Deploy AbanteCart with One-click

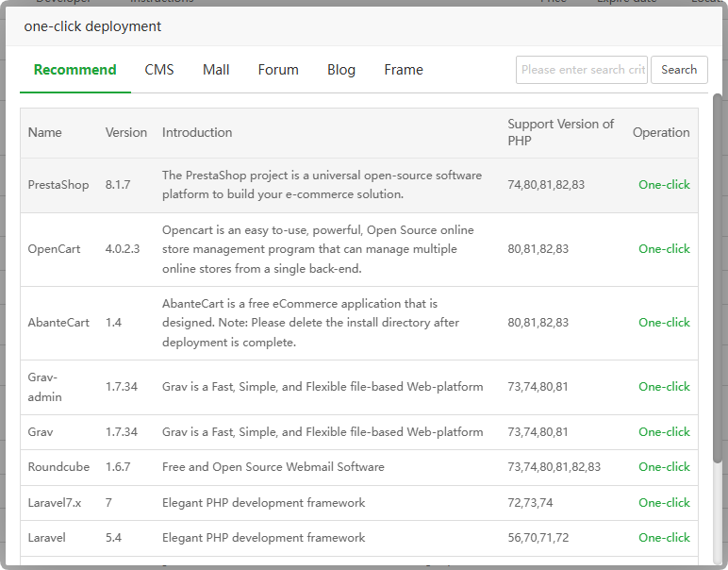pos(664,323)
